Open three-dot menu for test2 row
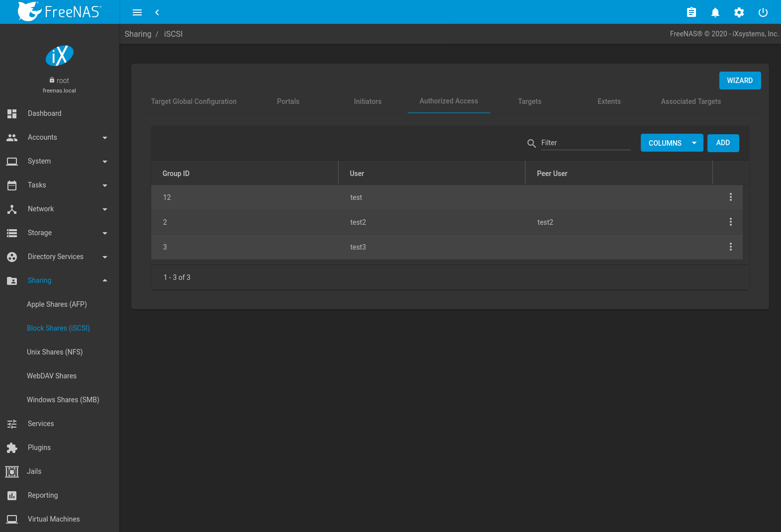781x532 pixels. pos(730,222)
